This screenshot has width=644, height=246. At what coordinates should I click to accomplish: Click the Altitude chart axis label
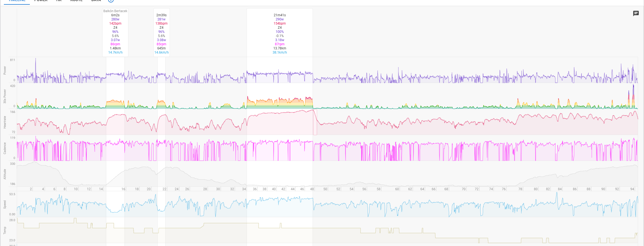[5, 174]
